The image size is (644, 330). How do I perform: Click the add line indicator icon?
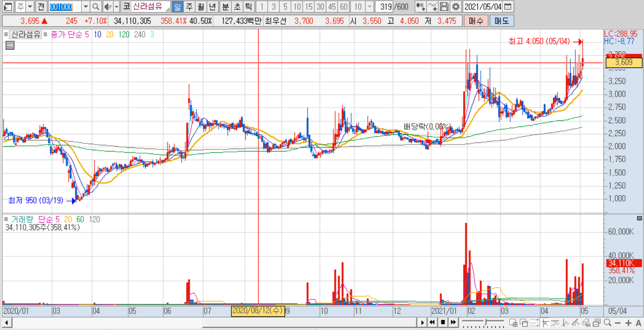coord(432,7)
